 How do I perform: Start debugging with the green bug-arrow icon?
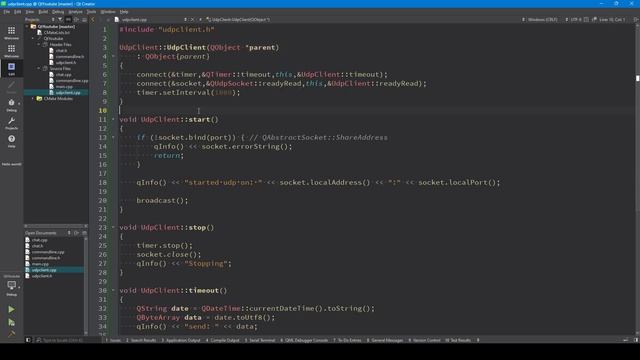pos(11,322)
